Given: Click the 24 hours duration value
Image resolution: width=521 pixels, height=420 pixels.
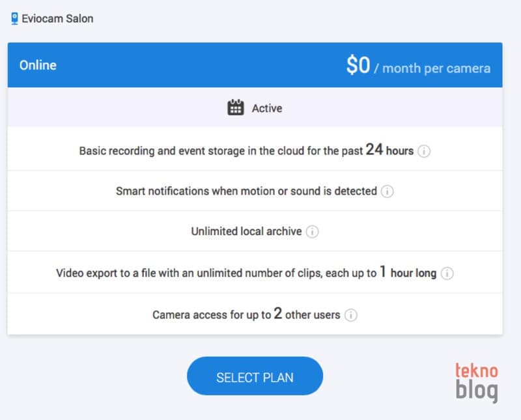Looking at the screenshot, I should (x=389, y=150).
